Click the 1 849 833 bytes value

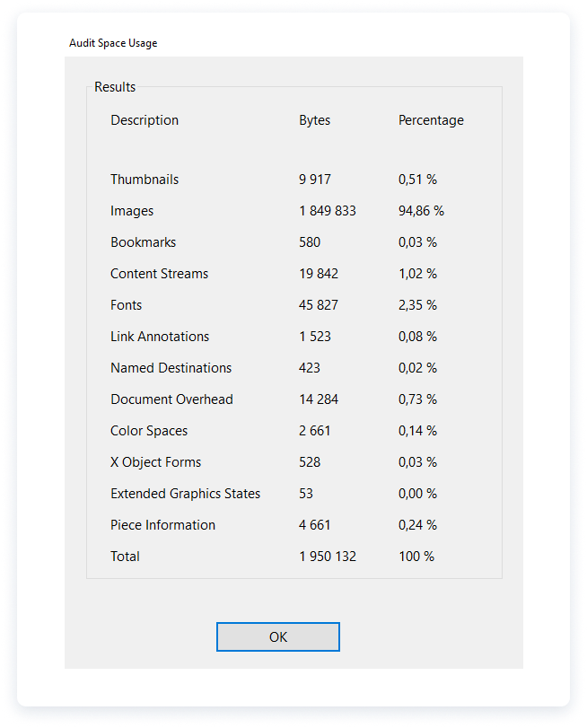coord(328,211)
